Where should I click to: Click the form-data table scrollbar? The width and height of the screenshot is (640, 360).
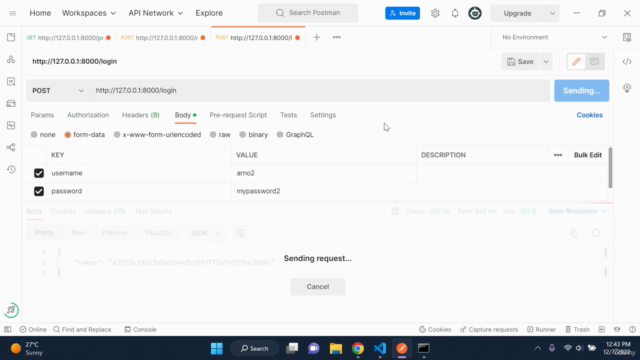click(610, 167)
